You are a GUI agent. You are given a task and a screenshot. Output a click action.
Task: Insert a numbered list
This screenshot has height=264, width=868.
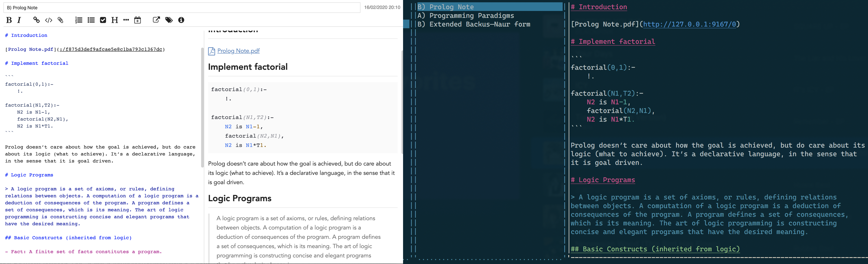(78, 20)
